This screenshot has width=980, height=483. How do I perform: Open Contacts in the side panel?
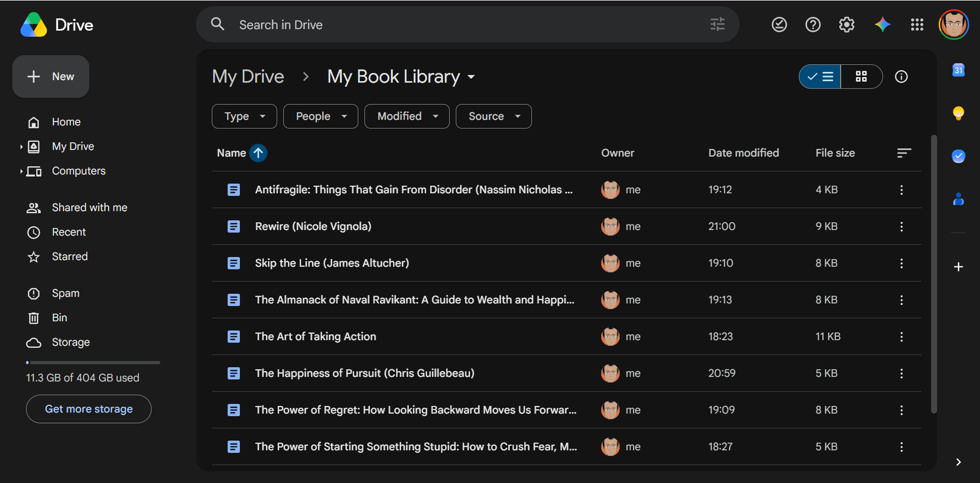coord(959,199)
